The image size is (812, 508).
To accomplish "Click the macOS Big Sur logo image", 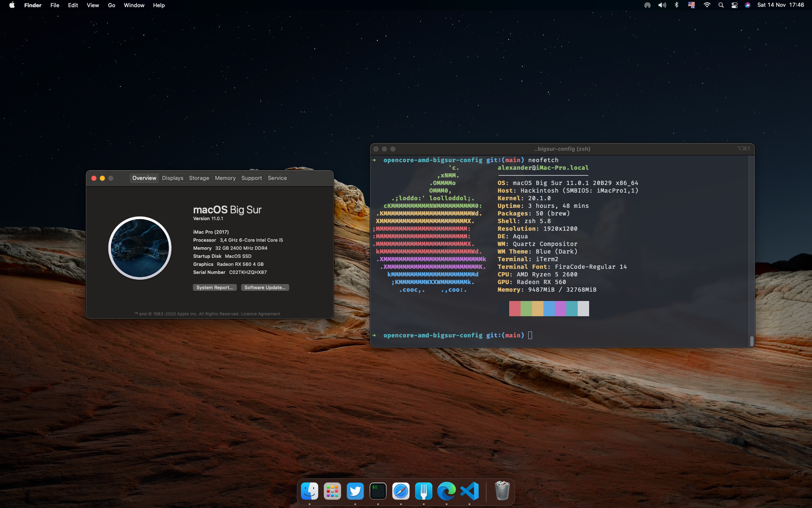I will 140,248.
